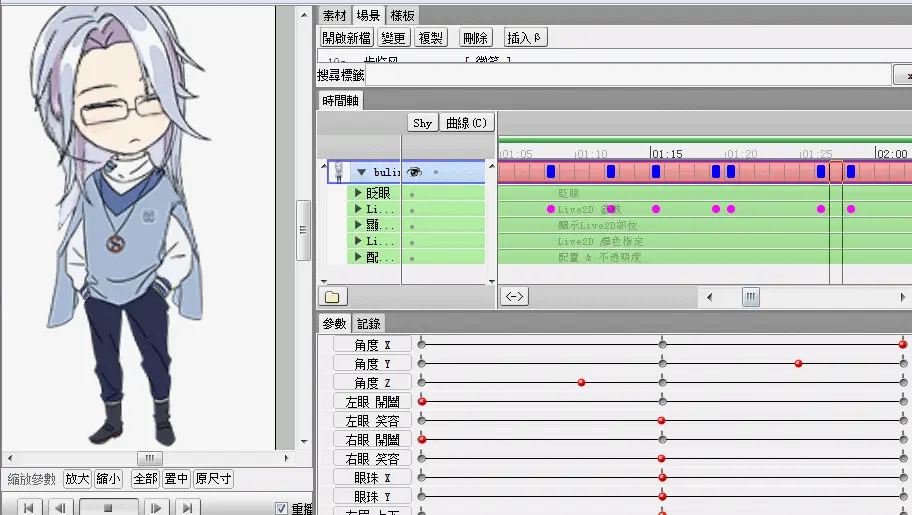
Task: Click the 開啟新檔 button
Action: pyautogui.click(x=347, y=38)
